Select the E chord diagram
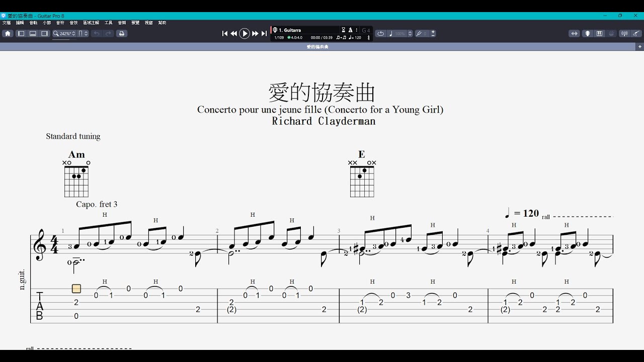Image resolution: width=644 pixels, height=362 pixels. [x=362, y=173]
